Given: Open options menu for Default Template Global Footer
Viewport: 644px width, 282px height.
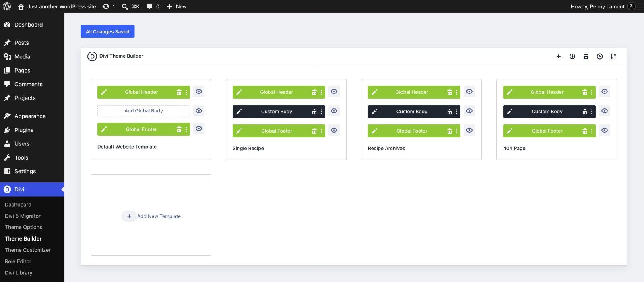Looking at the screenshot, I should [186, 129].
